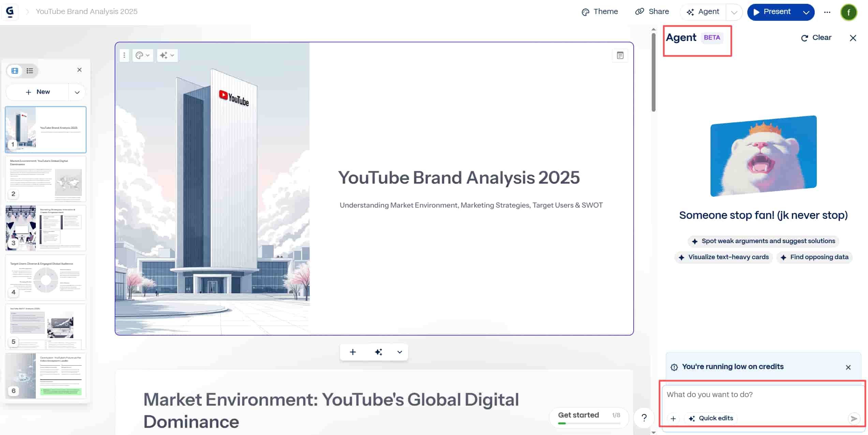This screenshot has height=435, width=868.
Task: Click the send message arrow icon
Action: [x=853, y=418]
